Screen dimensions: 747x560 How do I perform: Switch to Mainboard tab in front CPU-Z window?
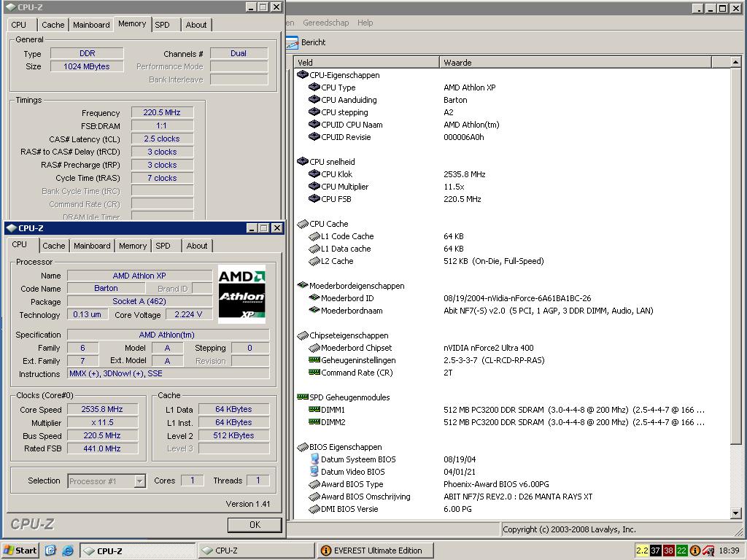pos(92,246)
